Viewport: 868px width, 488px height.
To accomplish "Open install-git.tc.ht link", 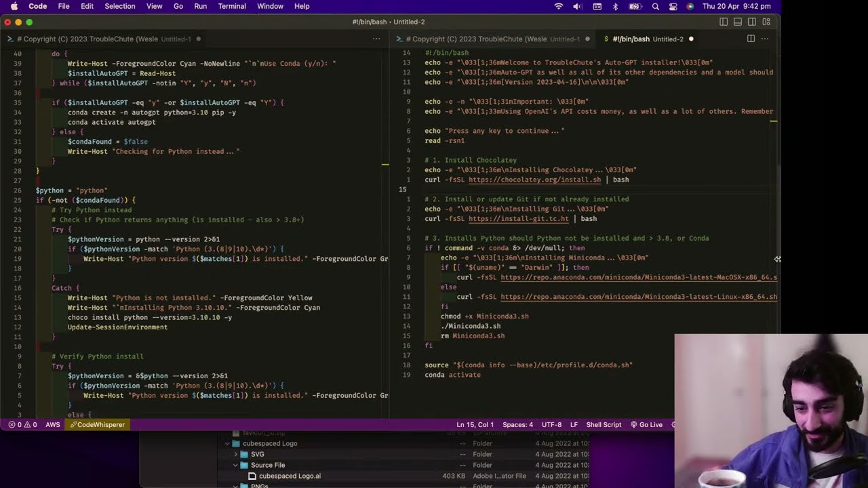I will click(518, 219).
